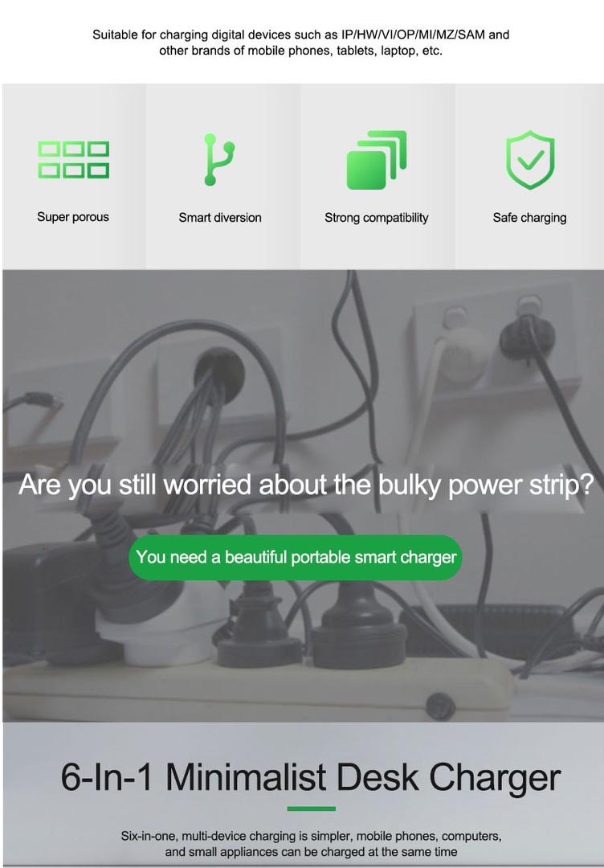The height and width of the screenshot is (868, 604).
Task: Click the Super porous grid icon
Action: 74,159
